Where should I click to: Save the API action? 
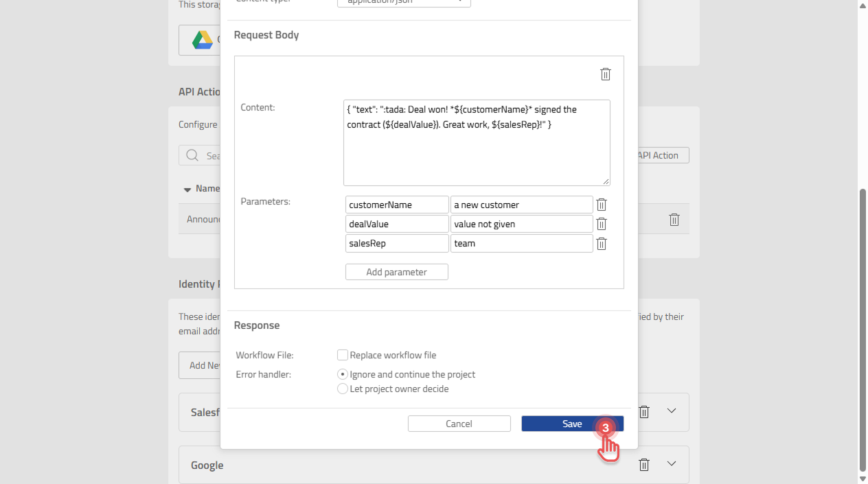[x=572, y=424]
